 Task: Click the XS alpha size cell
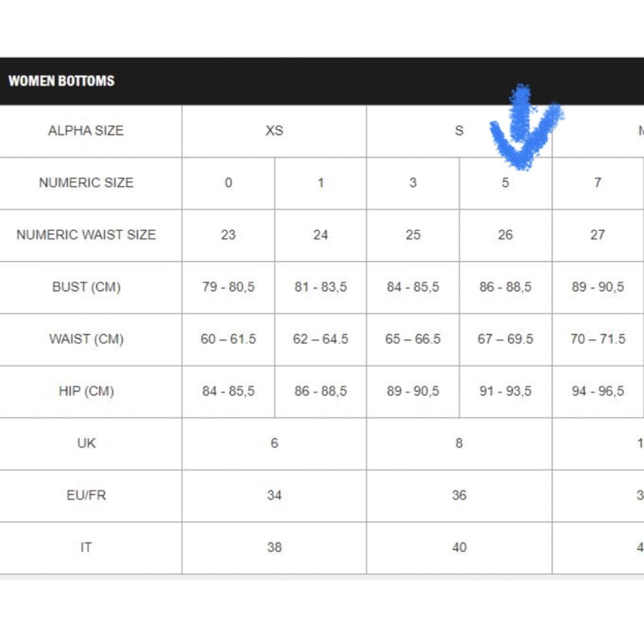(x=274, y=131)
